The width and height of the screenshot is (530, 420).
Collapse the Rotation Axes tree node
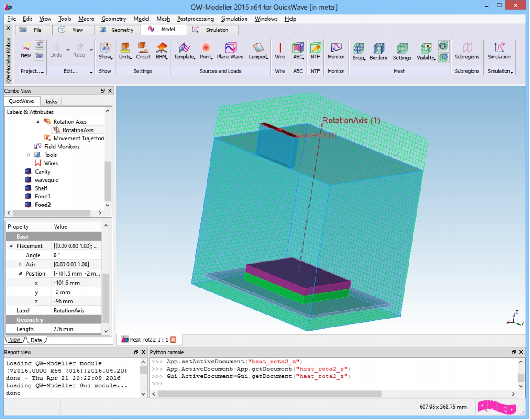tap(38, 122)
